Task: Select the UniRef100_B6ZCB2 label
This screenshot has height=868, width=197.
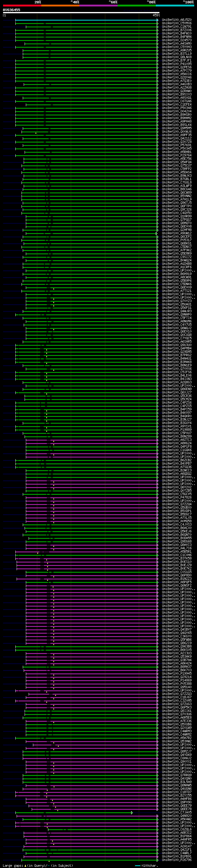Action: [x=176, y=460]
